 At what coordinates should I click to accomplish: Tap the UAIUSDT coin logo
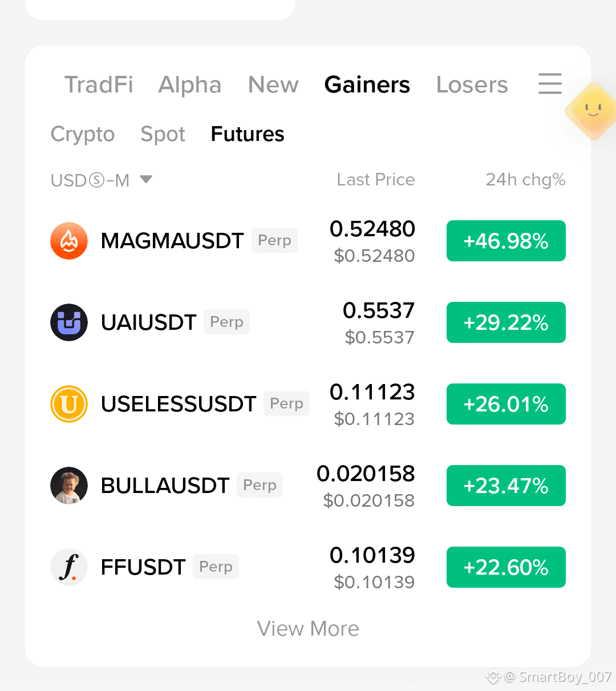tap(69, 322)
